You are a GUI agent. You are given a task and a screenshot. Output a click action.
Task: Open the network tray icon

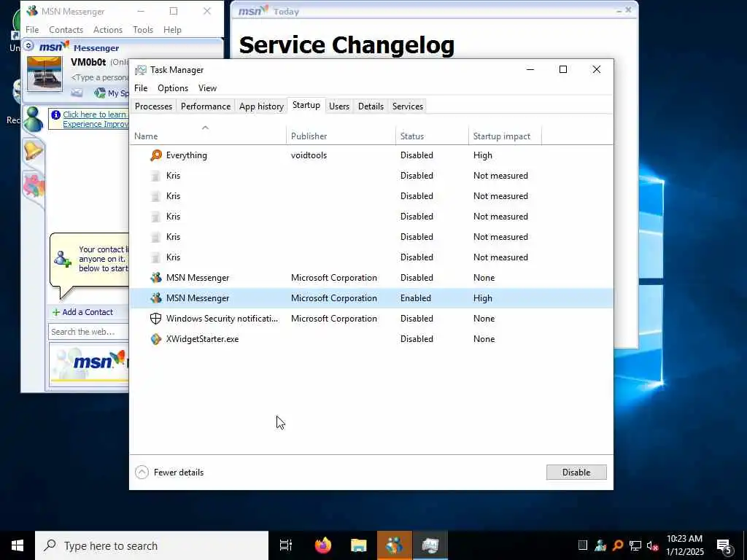click(x=635, y=545)
